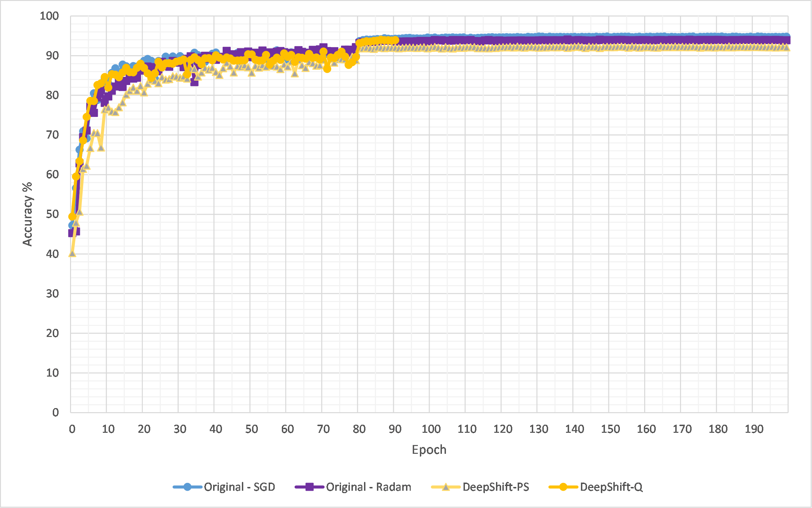Click the first DeepShift-PS triangle at accuracy 40

pyautogui.click(x=72, y=253)
